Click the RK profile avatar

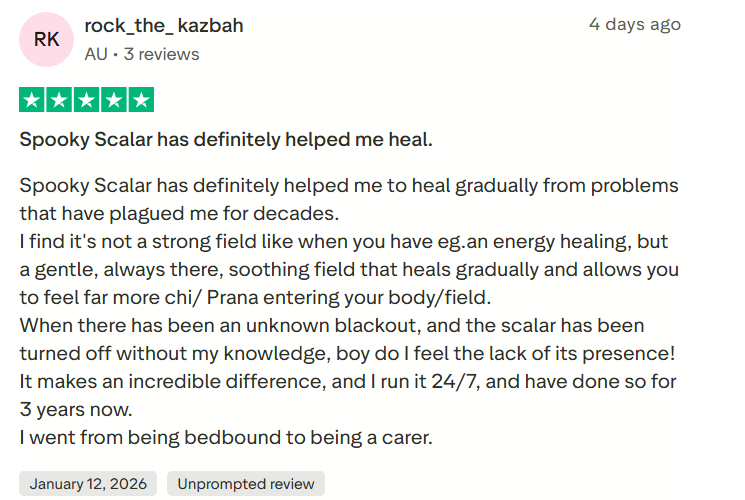point(46,39)
